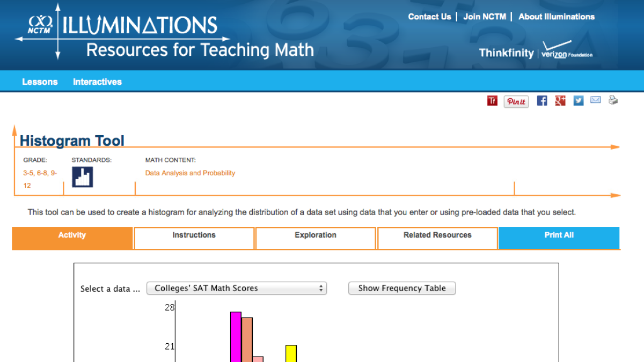Share on Twitter using the bird icon
Image resolution: width=644 pixels, height=362 pixels.
click(578, 100)
